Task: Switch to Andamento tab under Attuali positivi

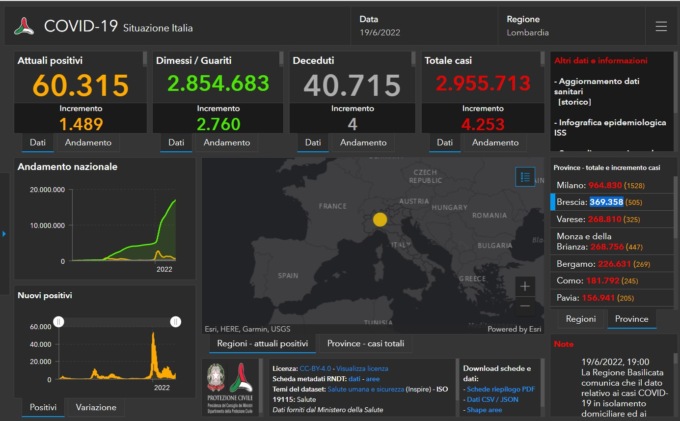Action: tap(88, 143)
